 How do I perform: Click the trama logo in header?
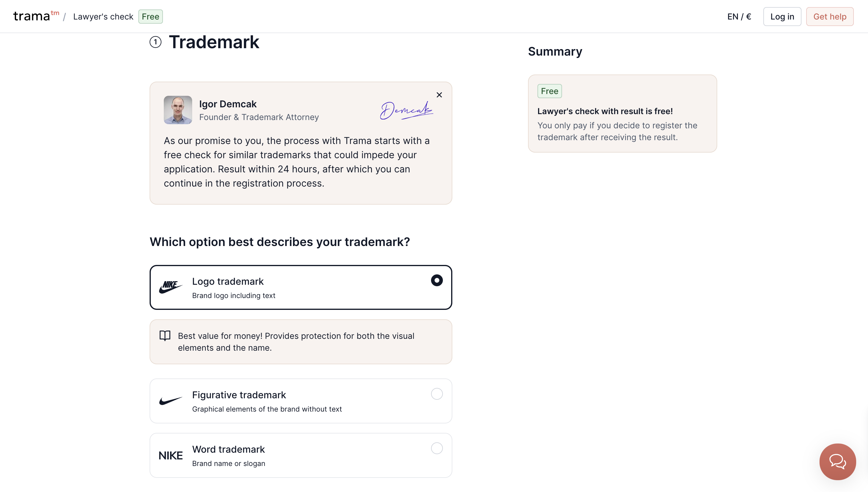click(x=36, y=16)
